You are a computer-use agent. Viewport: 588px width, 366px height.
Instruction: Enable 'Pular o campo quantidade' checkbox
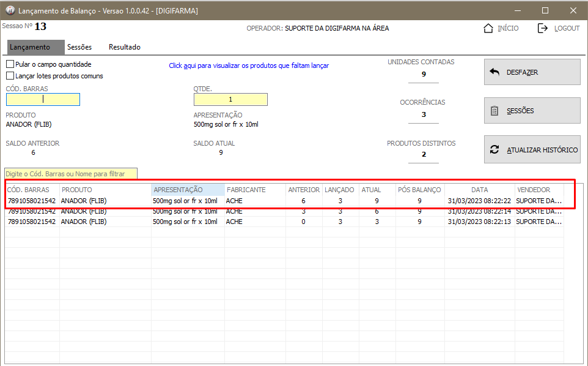click(x=10, y=64)
